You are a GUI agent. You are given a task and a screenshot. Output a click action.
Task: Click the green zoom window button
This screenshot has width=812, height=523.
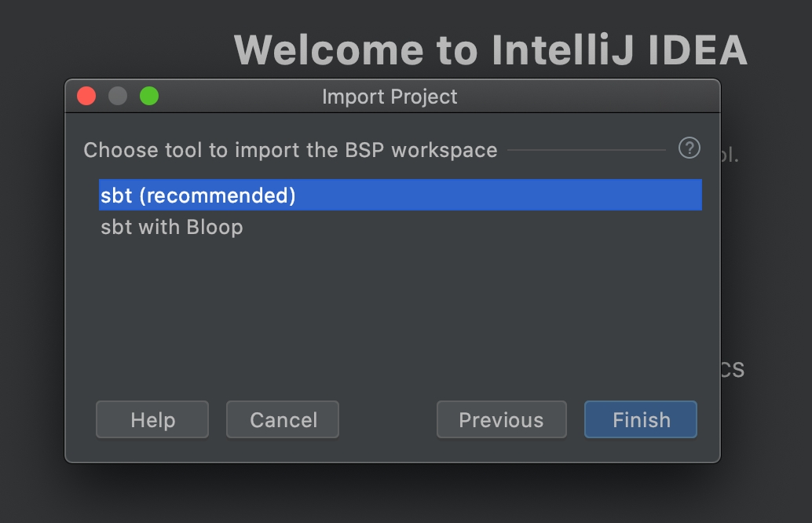[x=149, y=96]
